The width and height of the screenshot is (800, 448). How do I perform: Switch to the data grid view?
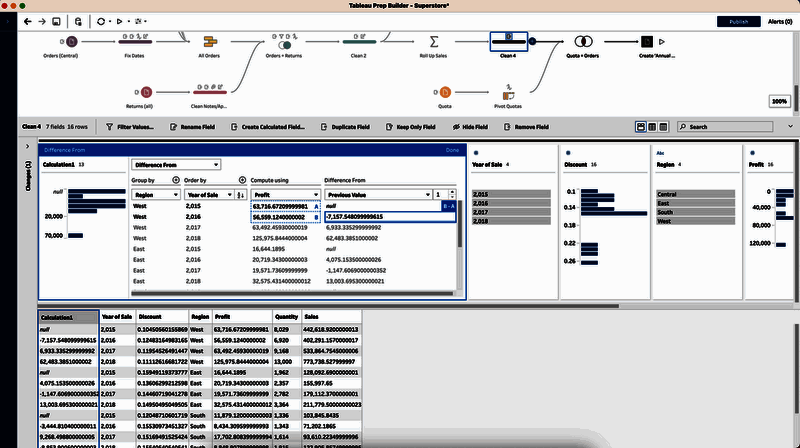[663, 127]
